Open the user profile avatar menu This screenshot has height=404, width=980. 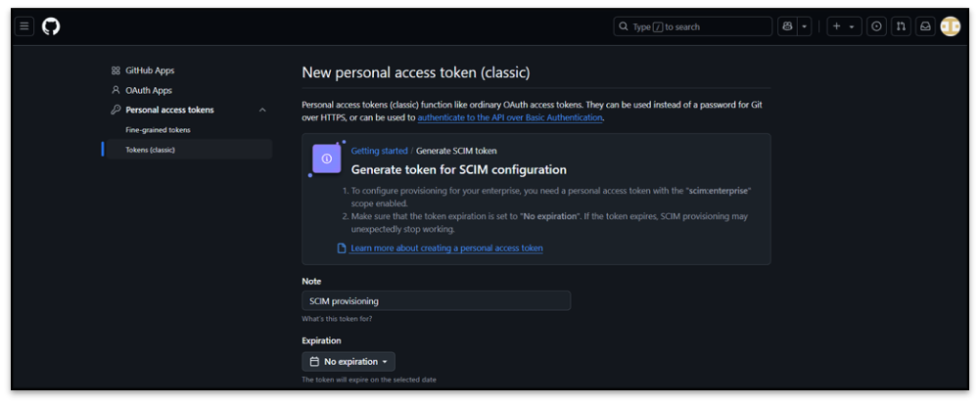point(950,26)
